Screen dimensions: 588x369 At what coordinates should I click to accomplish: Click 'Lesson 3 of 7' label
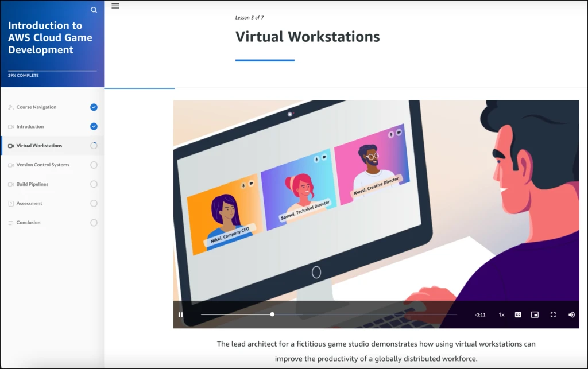click(249, 18)
